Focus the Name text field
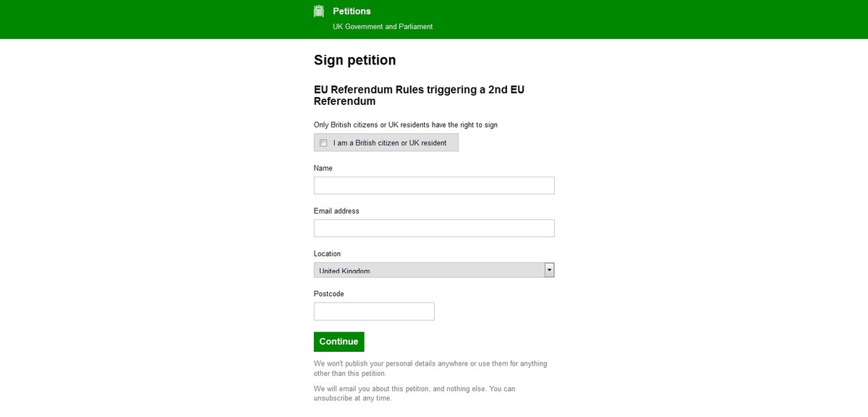The height and width of the screenshot is (417, 868). (x=434, y=185)
